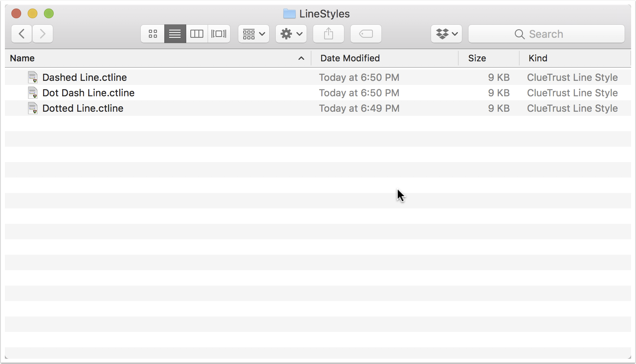Open the gear Action menu

click(291, 34)
